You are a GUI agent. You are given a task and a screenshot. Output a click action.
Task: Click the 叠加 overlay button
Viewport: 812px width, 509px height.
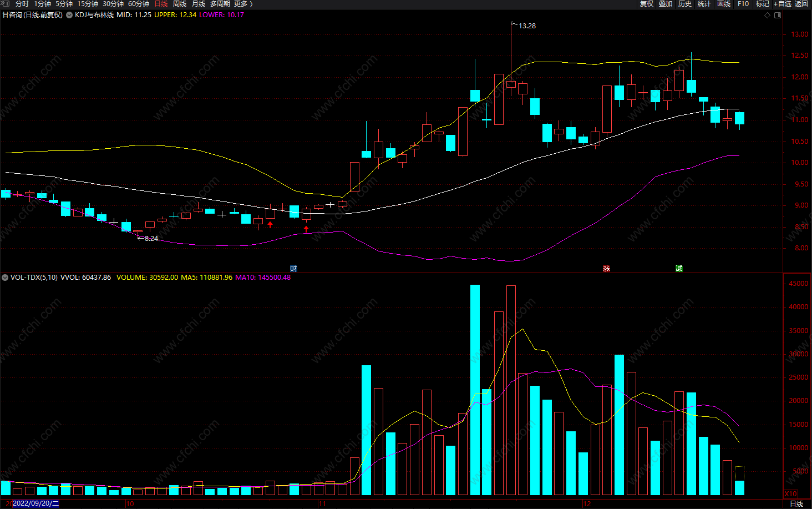tap(666, 4)
